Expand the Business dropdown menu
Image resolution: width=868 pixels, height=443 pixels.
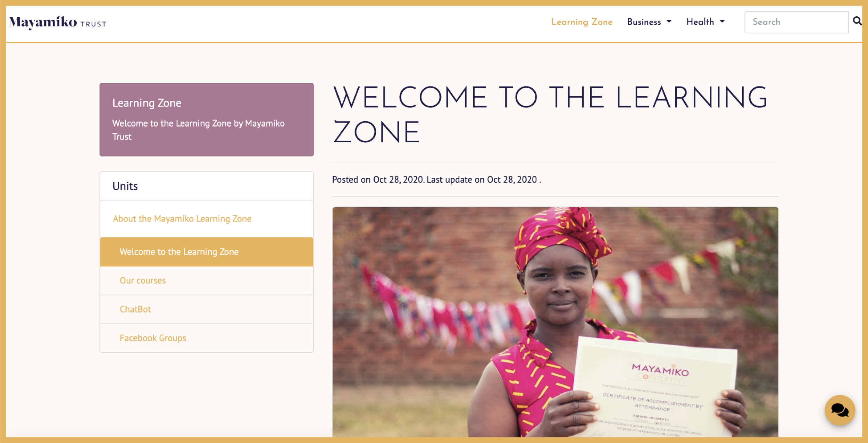(649, 22)
